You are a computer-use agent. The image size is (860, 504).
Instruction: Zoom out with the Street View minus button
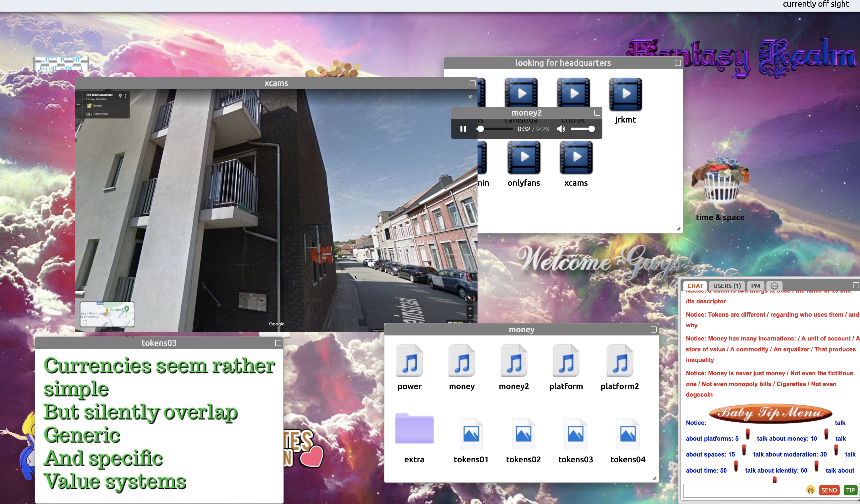[470, 316]
